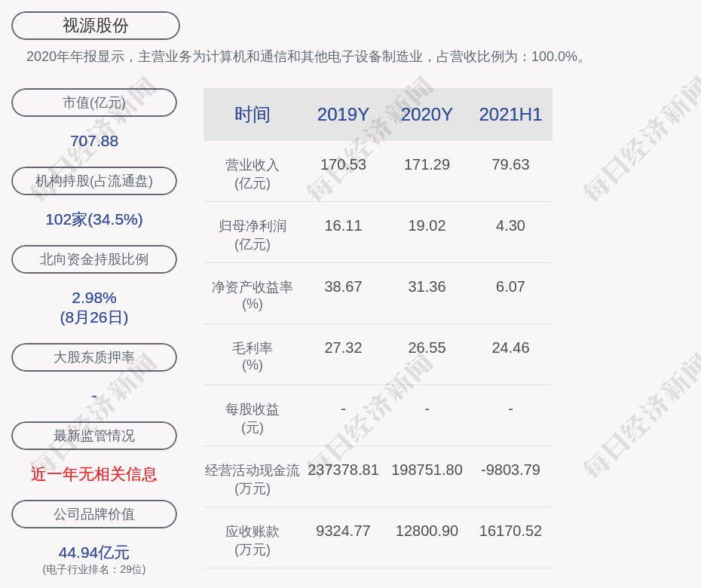Select the 2019Y column header
This screenshot has height=588, width=701.
coord(343,115)
